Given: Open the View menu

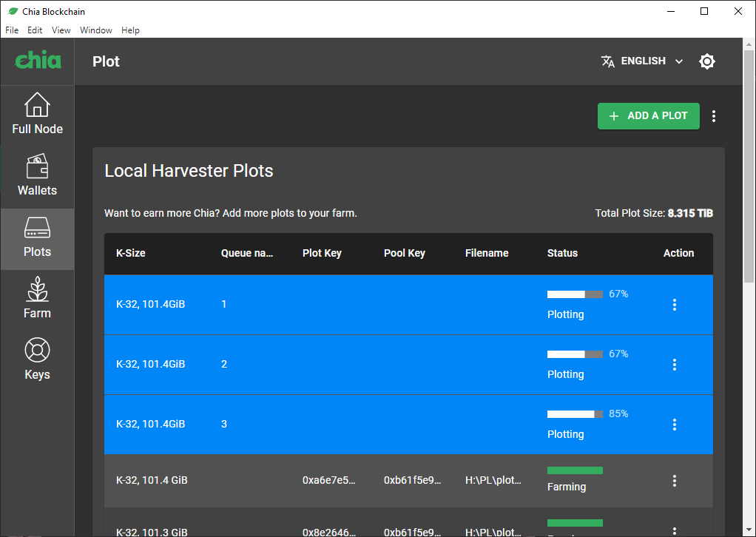Looking at the screenshot, I should (61, 30).
